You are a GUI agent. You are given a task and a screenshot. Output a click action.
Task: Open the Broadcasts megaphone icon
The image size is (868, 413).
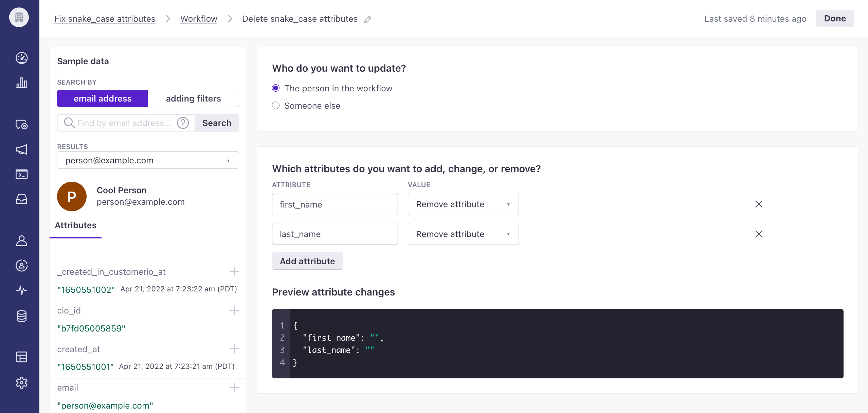pos(22,149)
